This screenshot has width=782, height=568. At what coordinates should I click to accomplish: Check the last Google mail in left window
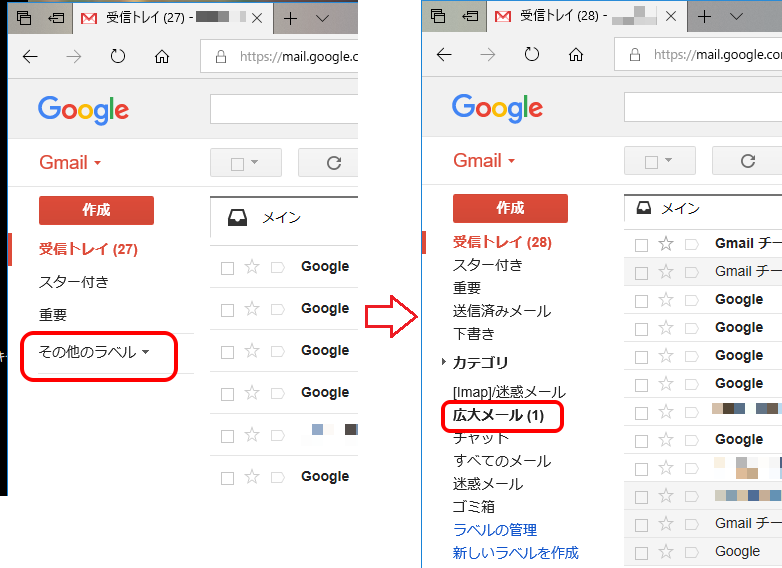click(227, 478)
